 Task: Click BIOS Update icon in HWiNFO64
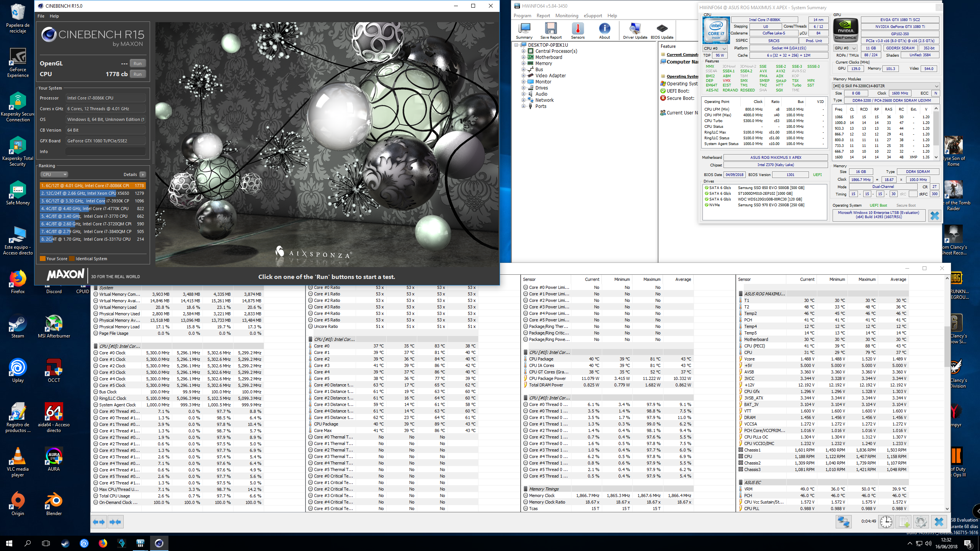point(662,31)
